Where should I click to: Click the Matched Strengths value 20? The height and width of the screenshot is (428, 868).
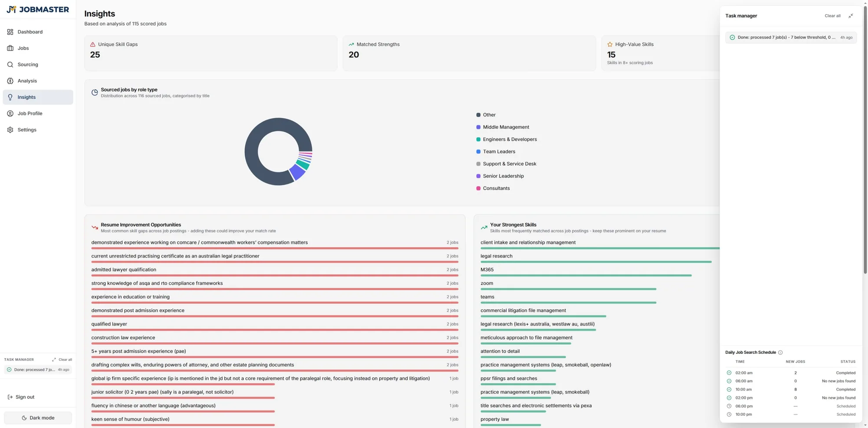point(354,55)
